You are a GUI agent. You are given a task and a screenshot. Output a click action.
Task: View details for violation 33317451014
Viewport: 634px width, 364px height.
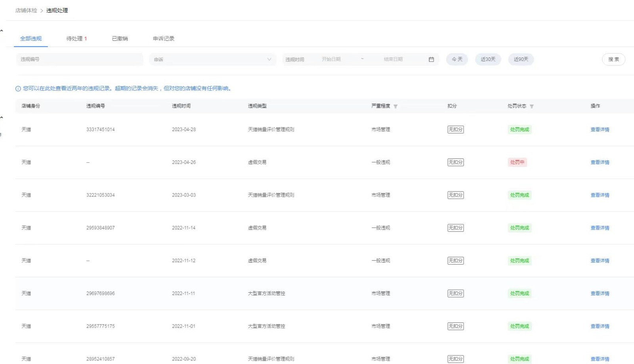click(x=600, y=130)
